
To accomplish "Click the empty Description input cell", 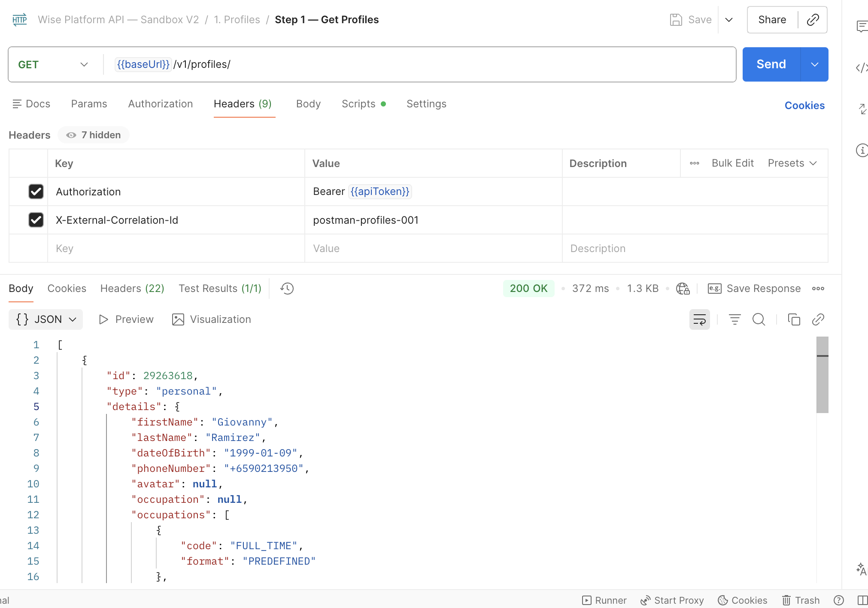I will [x=695, y=248].
